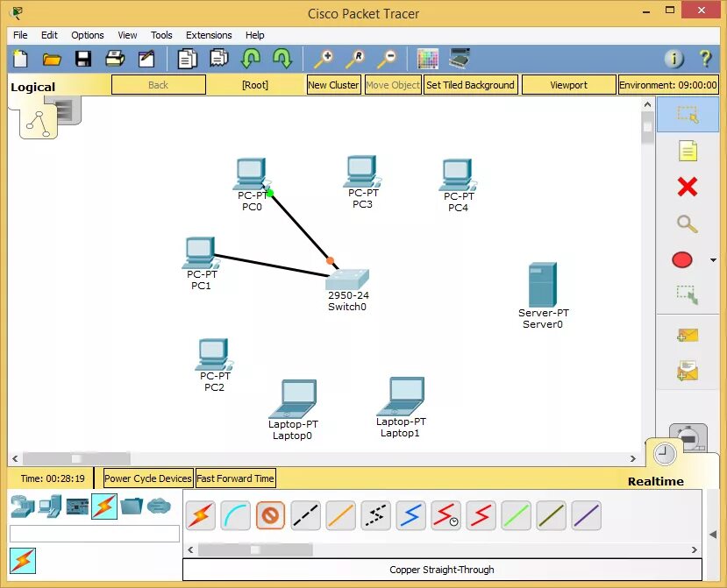
Task: Select the Inspect magnifier tool
Action: [x=688, y=223]
